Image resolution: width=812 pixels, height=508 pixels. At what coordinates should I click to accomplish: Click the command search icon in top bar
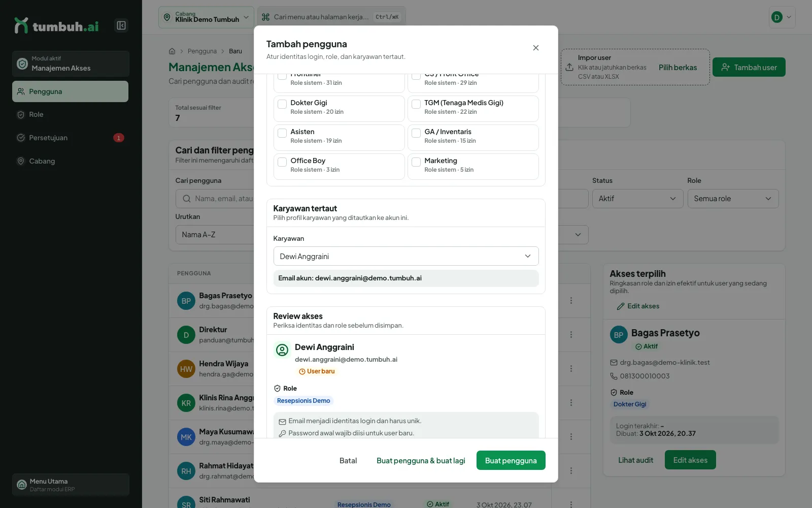[265, 17]
